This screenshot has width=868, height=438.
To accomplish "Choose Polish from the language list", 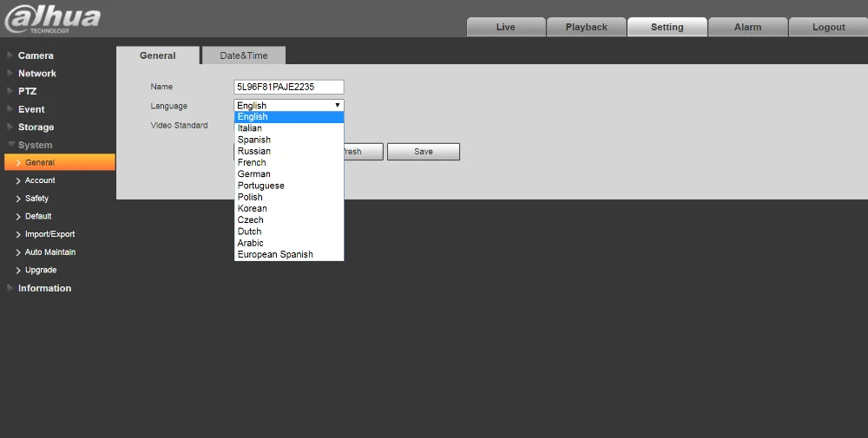I will point(289,197).
